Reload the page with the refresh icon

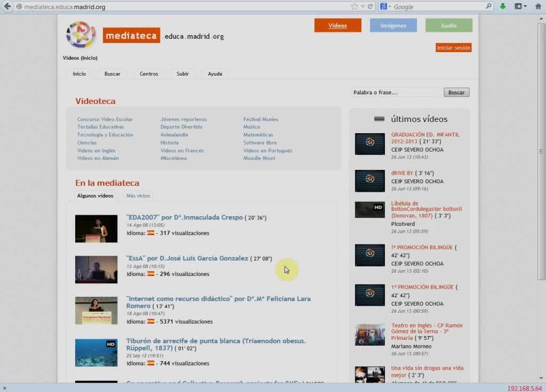tap(370, 6)
